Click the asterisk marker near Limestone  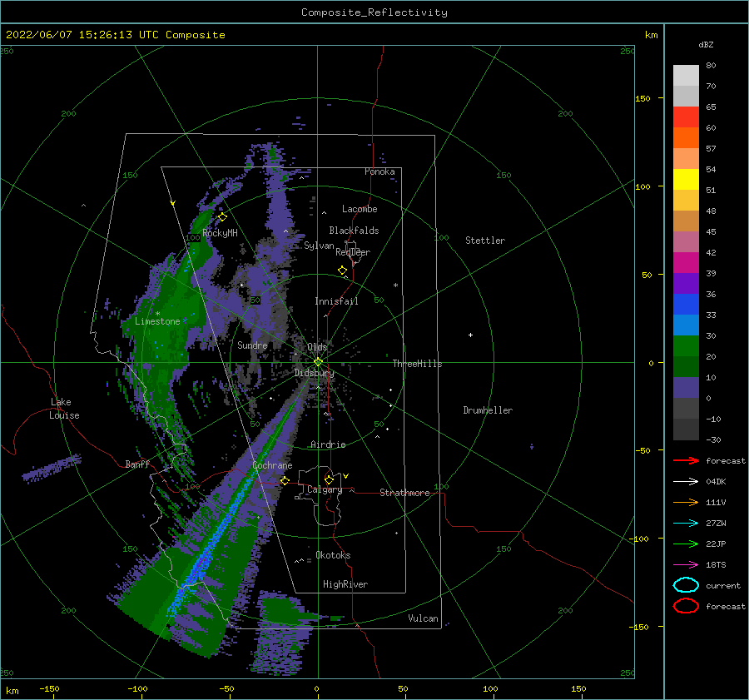click(x=157, y=314)
